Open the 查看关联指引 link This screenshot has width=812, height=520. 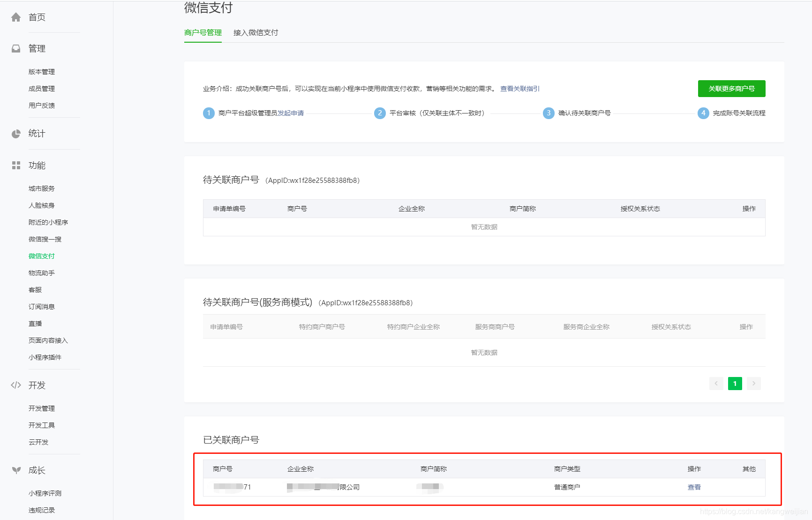click(519, 89)
